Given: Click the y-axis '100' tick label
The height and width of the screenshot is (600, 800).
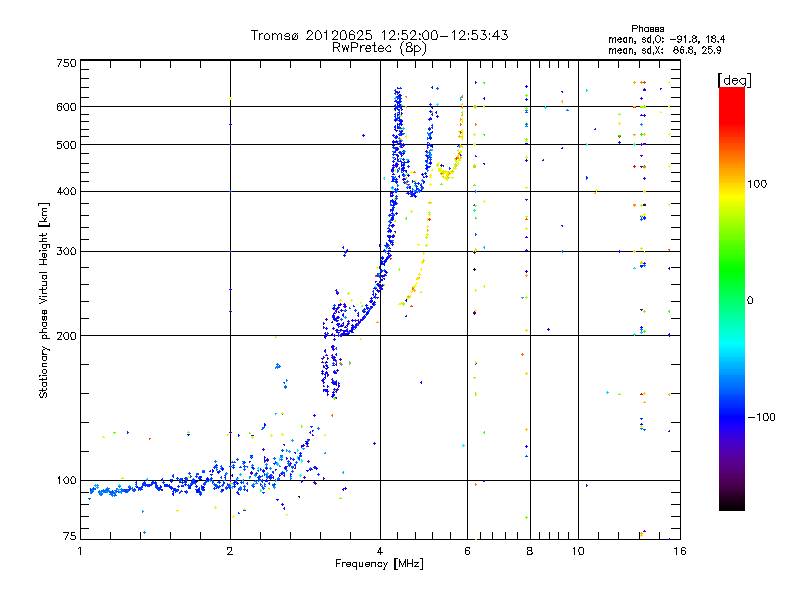Looking at the screenshot, I should [x=66, y=481].
